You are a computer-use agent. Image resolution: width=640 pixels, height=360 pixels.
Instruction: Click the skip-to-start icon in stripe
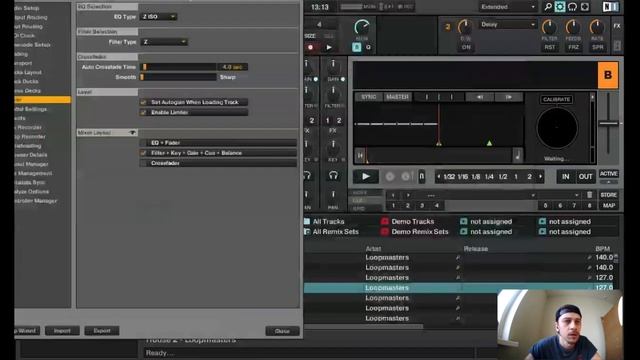(360, 155)
